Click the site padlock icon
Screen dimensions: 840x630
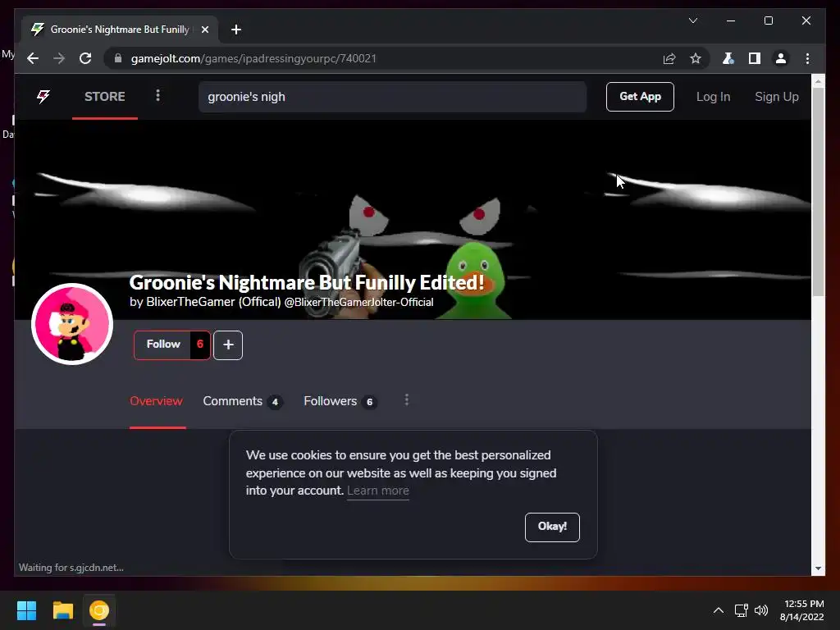coord(118,58)
